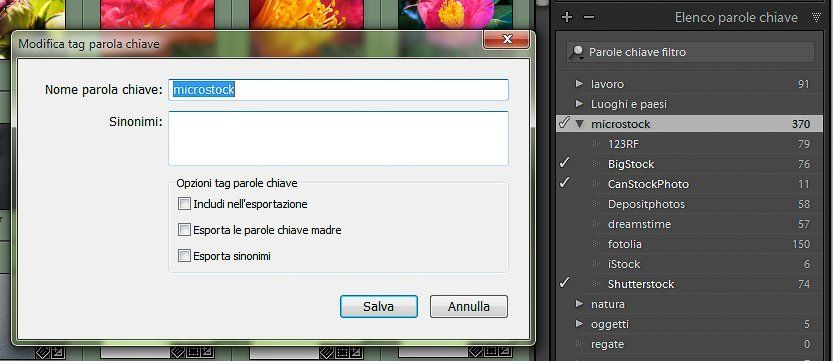
Task: Click the drag handle dots beside fotolia
Action: (597, 244)
